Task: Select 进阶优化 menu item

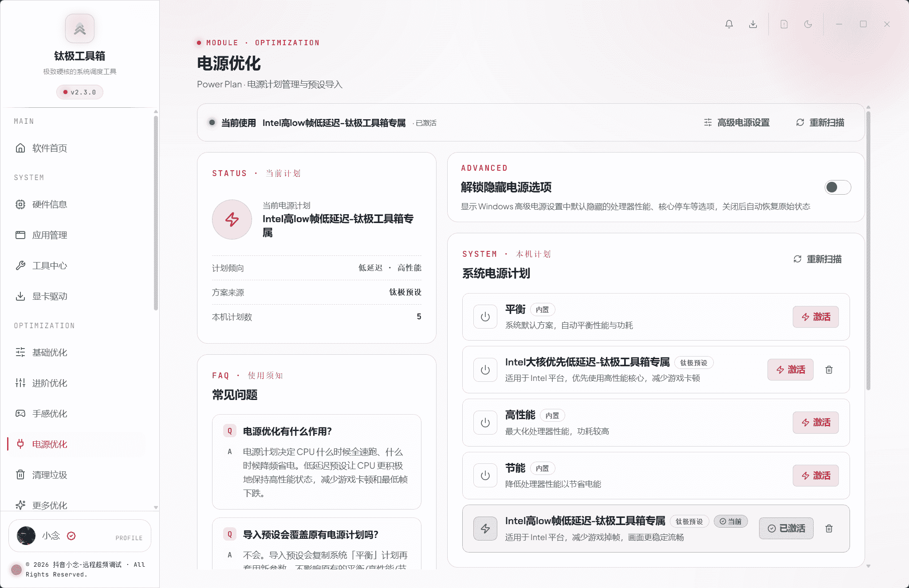Action: click(x=80, y=383)
